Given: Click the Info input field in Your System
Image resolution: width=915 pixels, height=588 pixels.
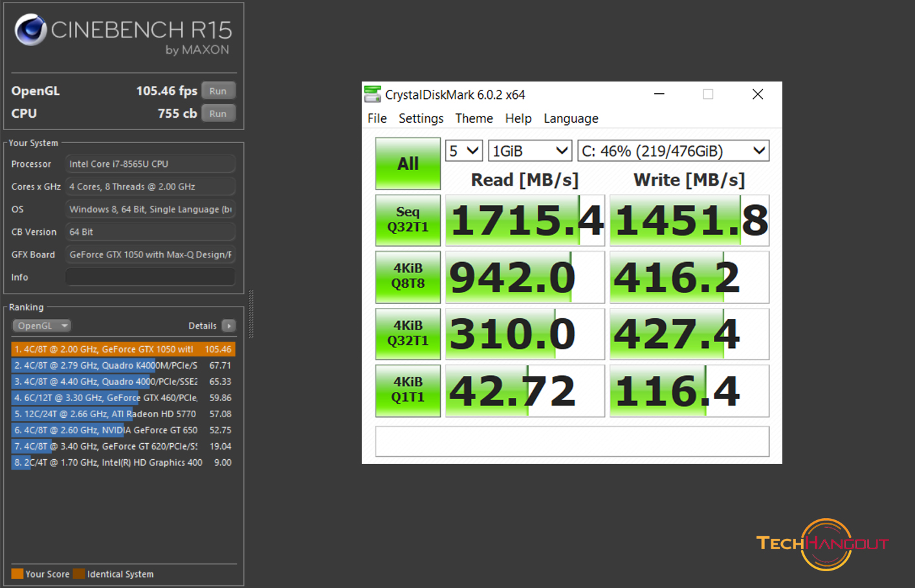Looking at the screenshot, I should point(150,277).
